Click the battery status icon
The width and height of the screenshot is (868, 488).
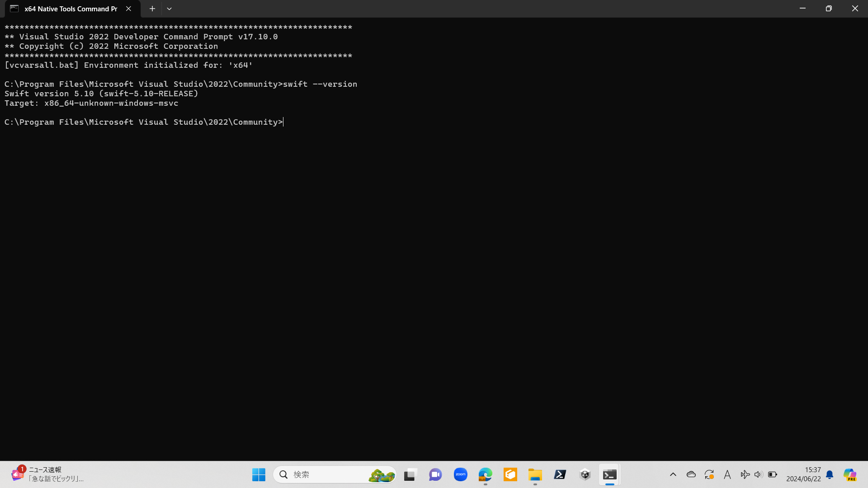[x=773, y=474]
